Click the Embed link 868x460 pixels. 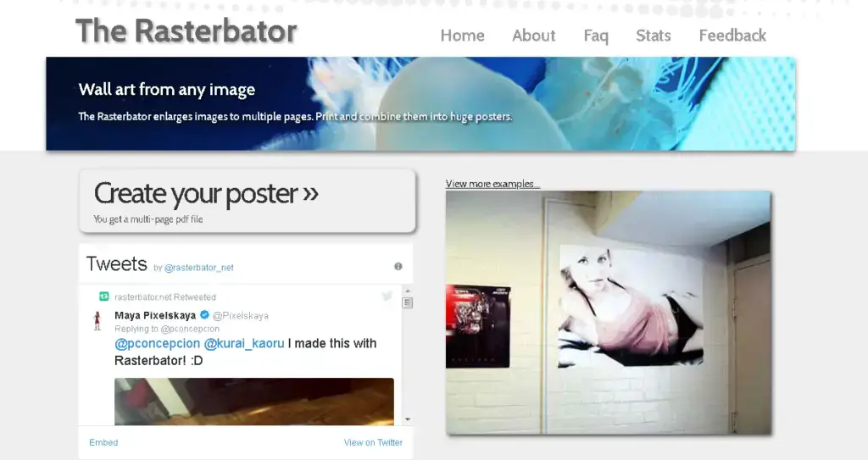[x=103, y=442]
